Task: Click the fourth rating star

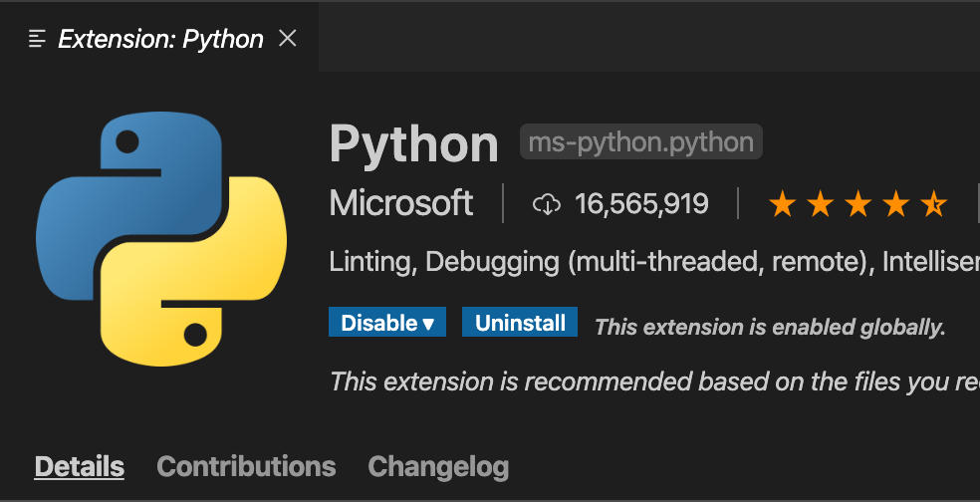Action: 895,205
